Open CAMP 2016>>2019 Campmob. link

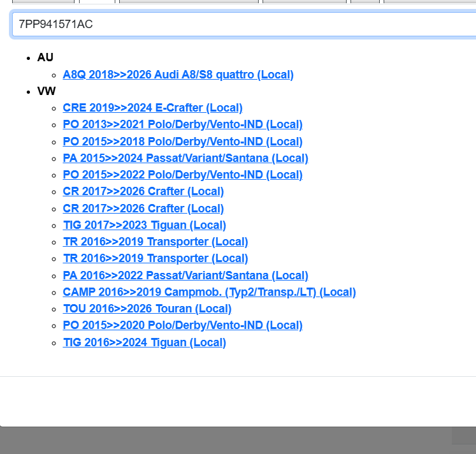point(209,292)
